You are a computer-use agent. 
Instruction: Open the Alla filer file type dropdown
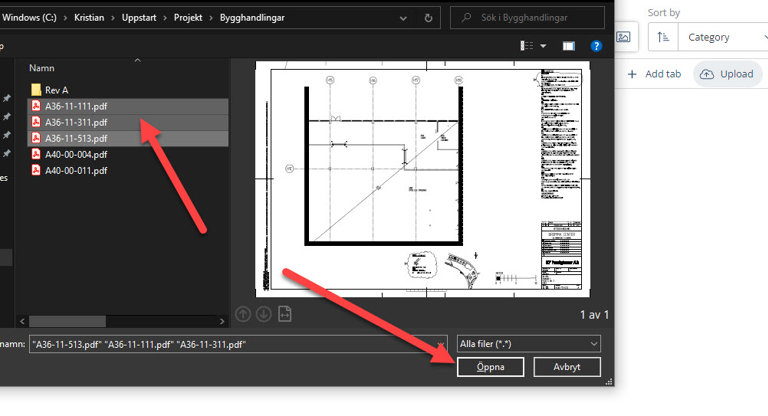tap(528, 344)
